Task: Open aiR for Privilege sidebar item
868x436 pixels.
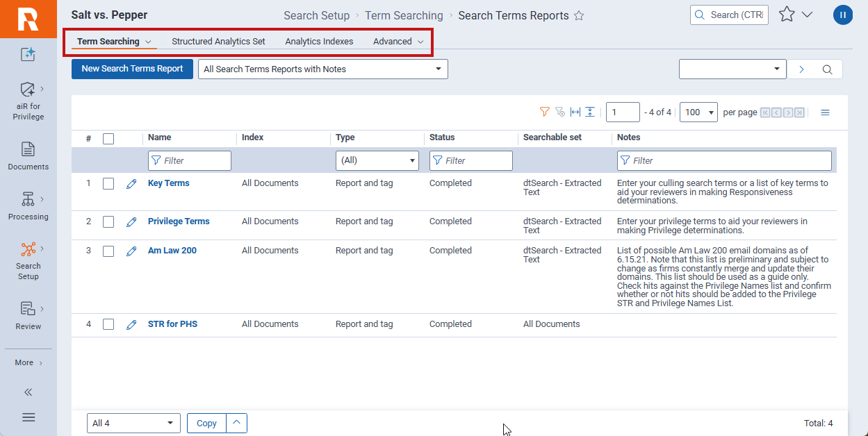Action: 28,101
